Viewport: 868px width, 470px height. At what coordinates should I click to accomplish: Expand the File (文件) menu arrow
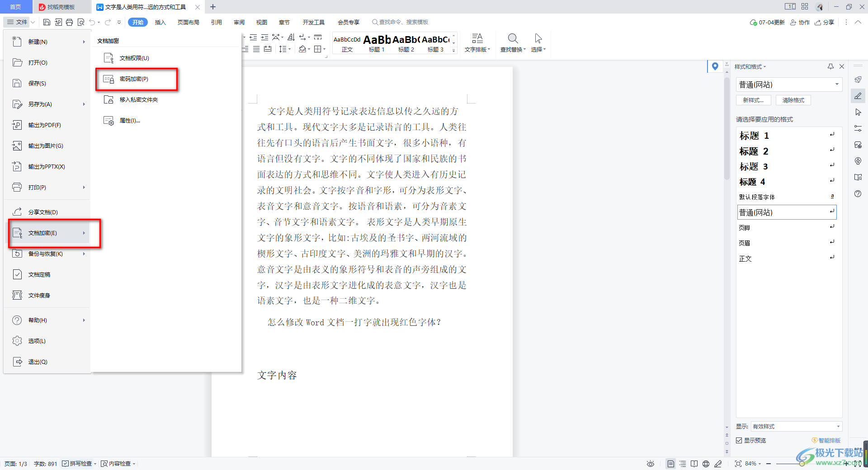click(33, 22)
